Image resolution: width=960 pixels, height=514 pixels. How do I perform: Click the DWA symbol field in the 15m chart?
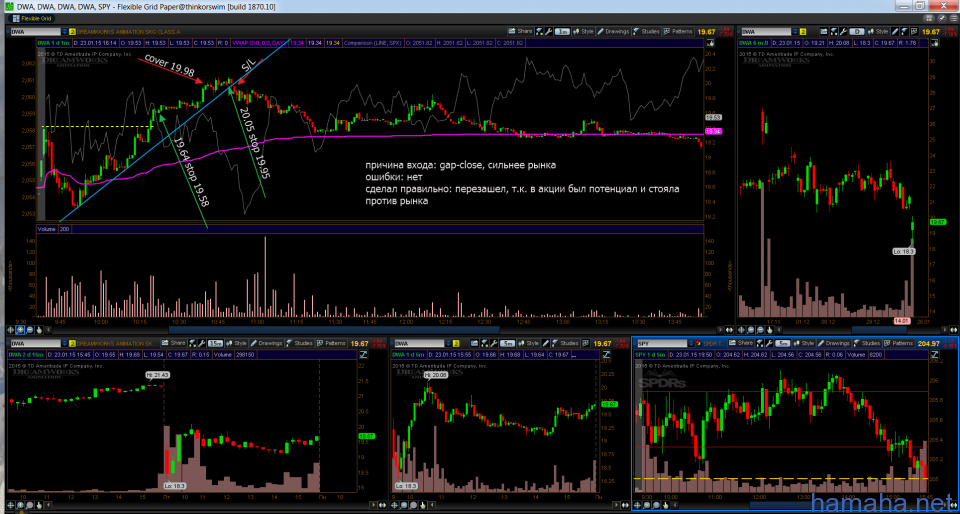pos(36,343)
